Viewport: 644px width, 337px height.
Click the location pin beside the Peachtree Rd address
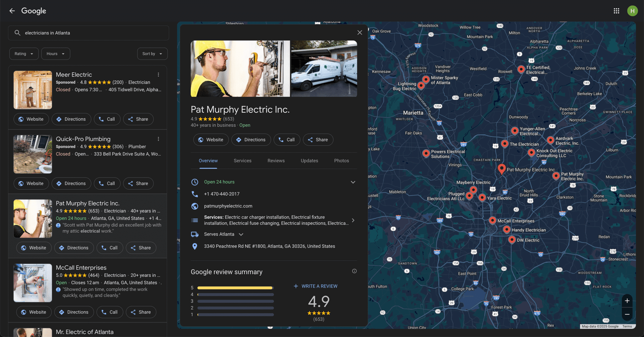tap(195, 246)
